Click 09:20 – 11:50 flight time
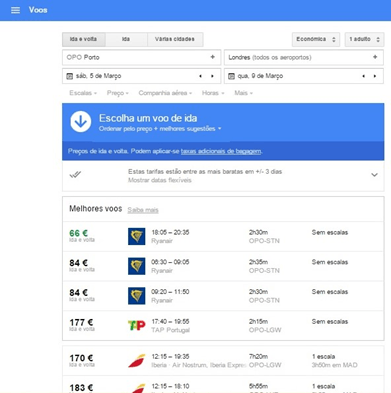The width and height of the screenshot is (391, 393). (170, 292)
